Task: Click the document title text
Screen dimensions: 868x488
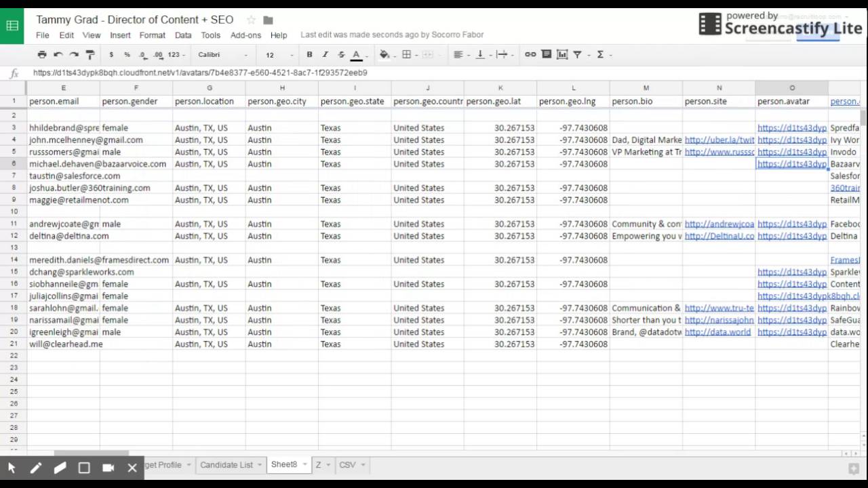Action: coord(134,20)
